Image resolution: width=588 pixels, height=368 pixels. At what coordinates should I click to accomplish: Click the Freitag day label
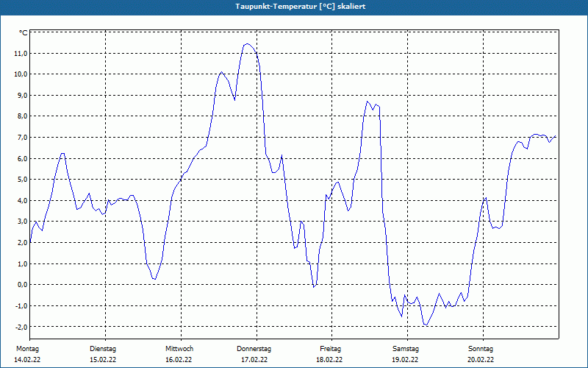(330, 349)
